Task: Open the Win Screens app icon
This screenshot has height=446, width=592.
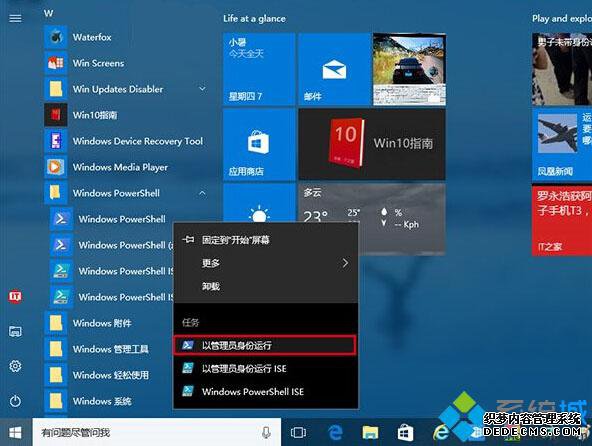Action: coord(56,63)
